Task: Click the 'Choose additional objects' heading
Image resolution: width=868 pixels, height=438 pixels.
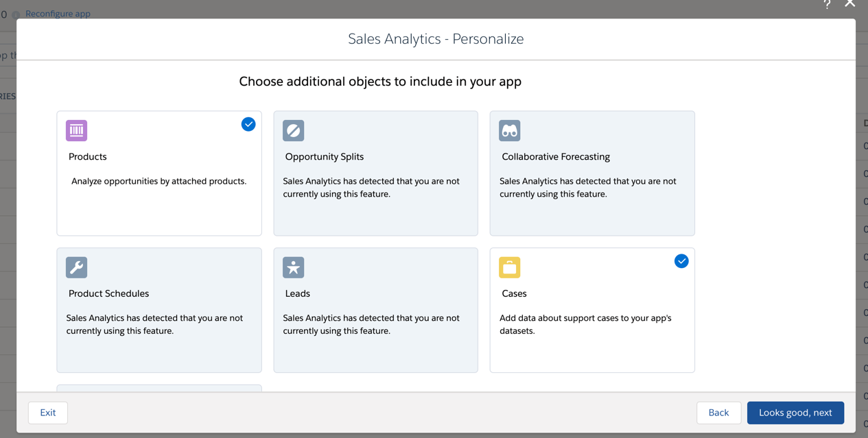Action: tap(380, 82)
